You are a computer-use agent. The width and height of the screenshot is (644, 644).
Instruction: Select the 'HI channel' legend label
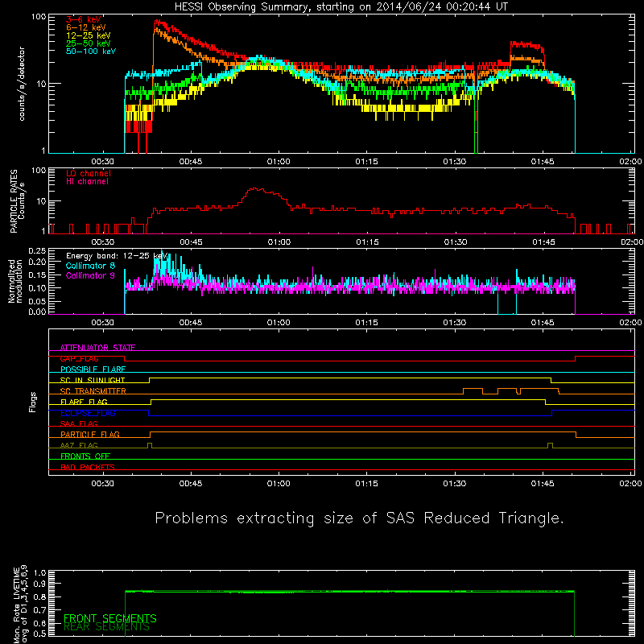click(x=87, y=182)
